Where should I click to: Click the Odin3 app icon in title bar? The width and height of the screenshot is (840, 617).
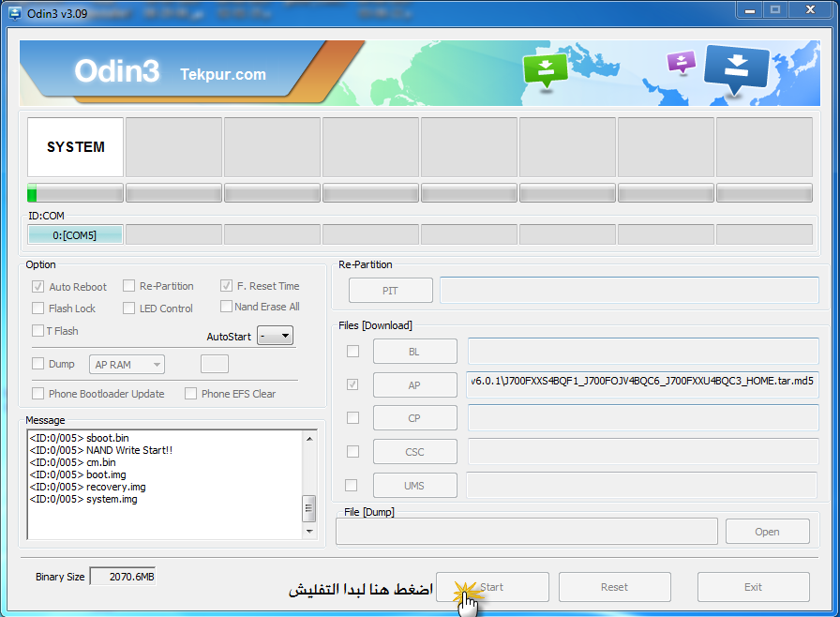[x=15, y=13]
